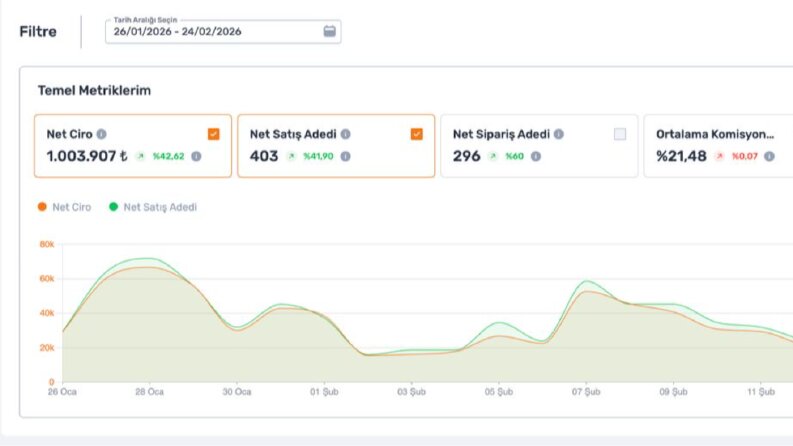The width and height of the screenshot is (793, 446).
Task: Click info icon beside Net Sipariş Adedi title
Action: (559, 134)
